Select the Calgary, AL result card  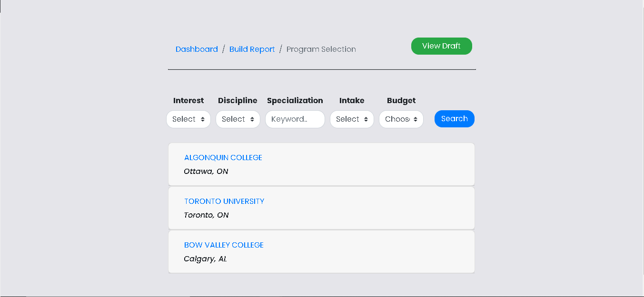(321, 251)
